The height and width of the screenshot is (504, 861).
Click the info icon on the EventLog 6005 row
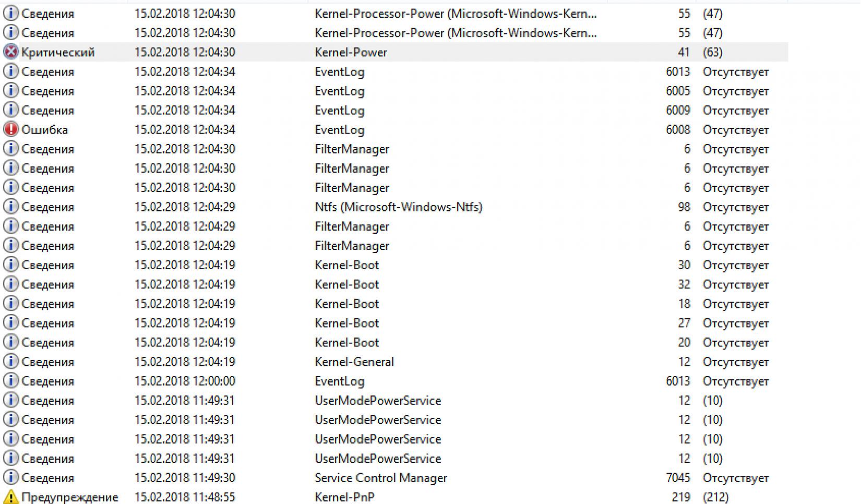[10, 91]
